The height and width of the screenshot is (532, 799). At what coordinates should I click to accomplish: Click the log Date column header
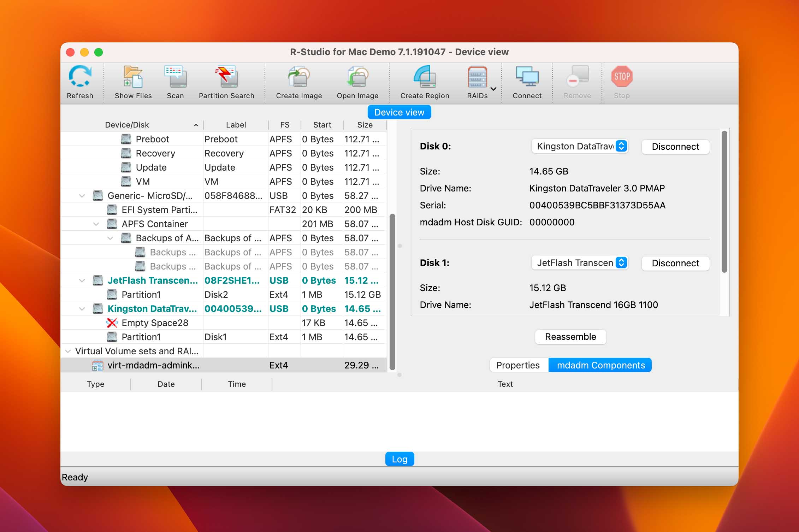click(x=166, y=384)
